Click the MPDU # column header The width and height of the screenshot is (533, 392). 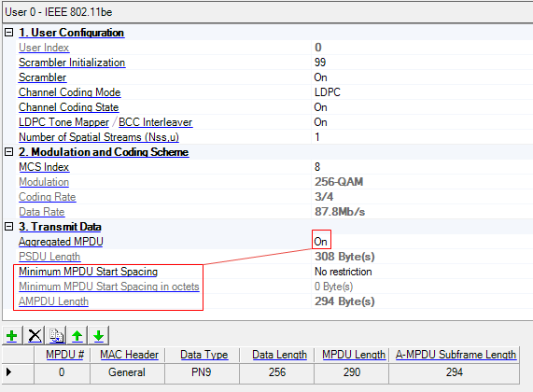pos(65,355)
